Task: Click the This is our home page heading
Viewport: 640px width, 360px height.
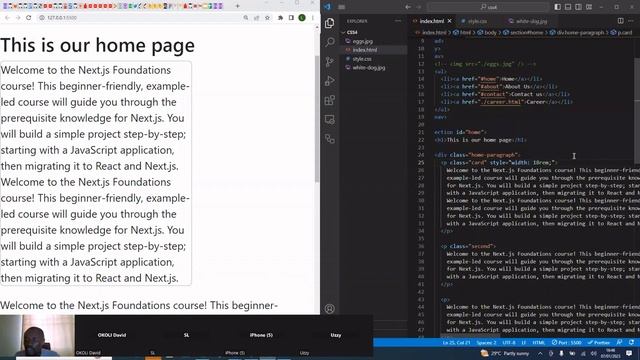Action: point(98,45)
